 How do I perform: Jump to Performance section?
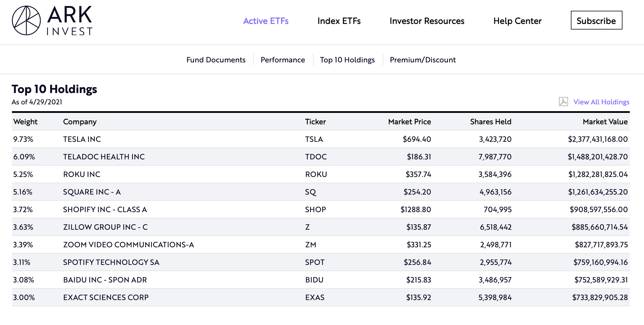pyautogui.click(x=283, y=60)
